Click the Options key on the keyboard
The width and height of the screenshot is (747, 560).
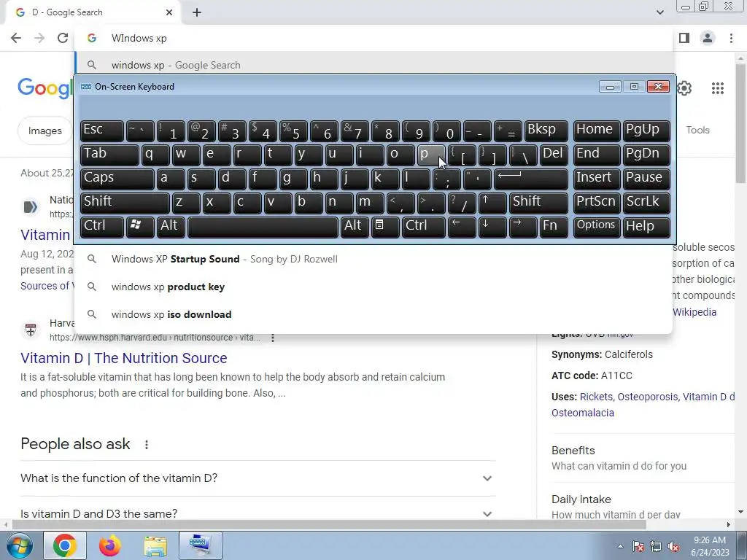pyautogui.click(x=597, y=226)
